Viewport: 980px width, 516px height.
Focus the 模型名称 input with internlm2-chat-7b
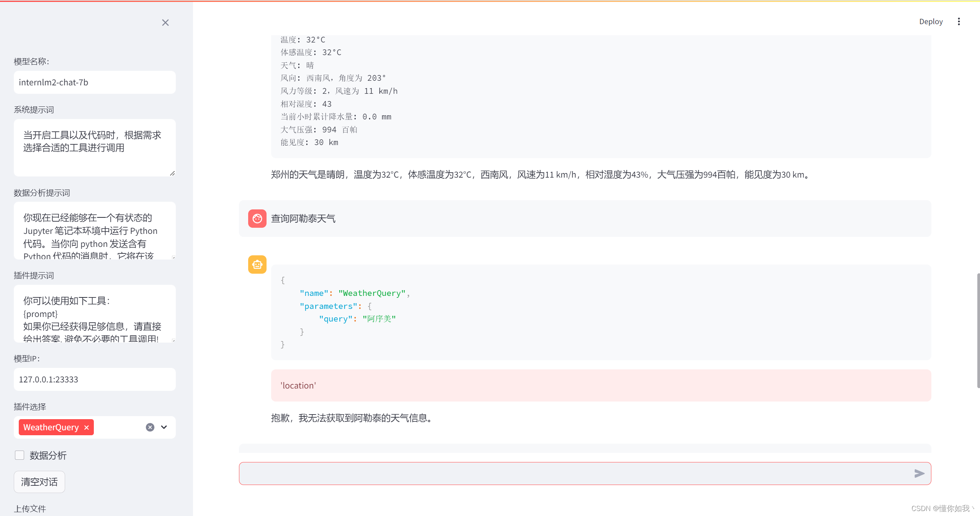coord(95,82)
